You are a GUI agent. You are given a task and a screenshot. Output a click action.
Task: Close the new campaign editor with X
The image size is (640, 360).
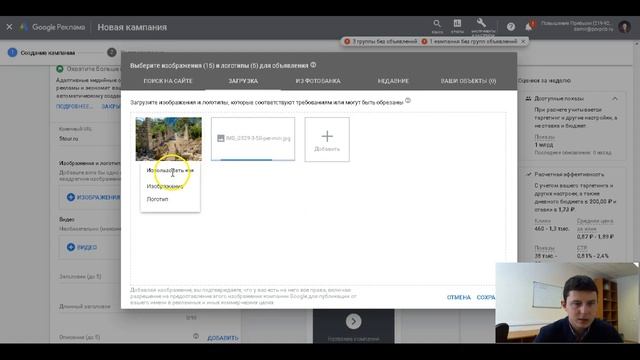[x=9, y=27]
